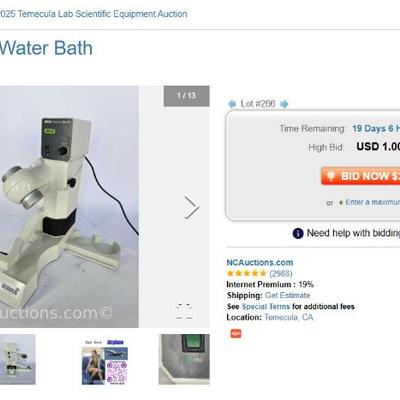The width and height of the screenshot is (400, 400).
Task: Open the 2988 seller reviews link
Action: click(x=281, y=274)
